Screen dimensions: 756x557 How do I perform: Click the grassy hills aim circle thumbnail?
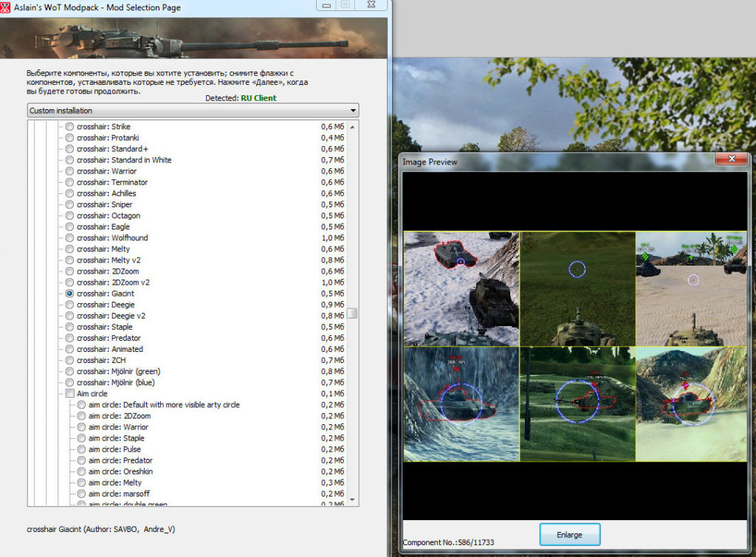(x=577, y=404)
